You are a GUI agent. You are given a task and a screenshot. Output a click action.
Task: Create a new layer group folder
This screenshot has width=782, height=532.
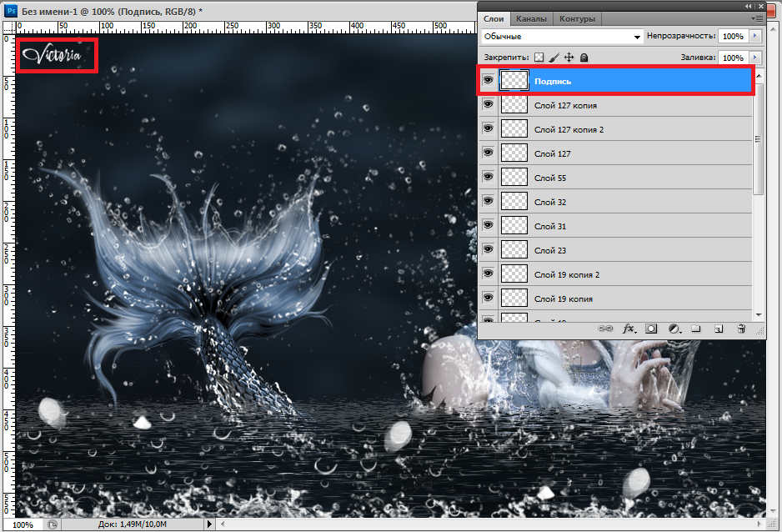click(696, 329)
